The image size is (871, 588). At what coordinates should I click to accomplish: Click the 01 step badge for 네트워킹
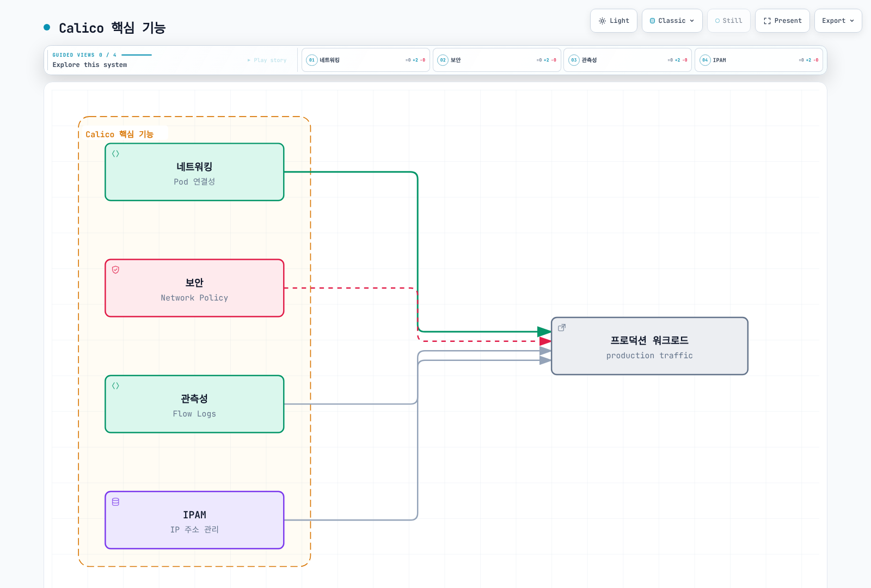point(312,60)
